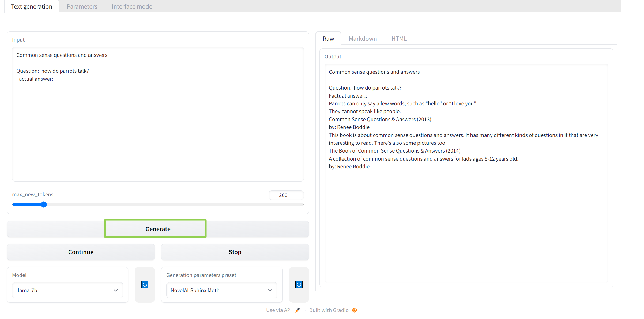Open the Parameters tab

pyautogui.click(x=82, y=6)
